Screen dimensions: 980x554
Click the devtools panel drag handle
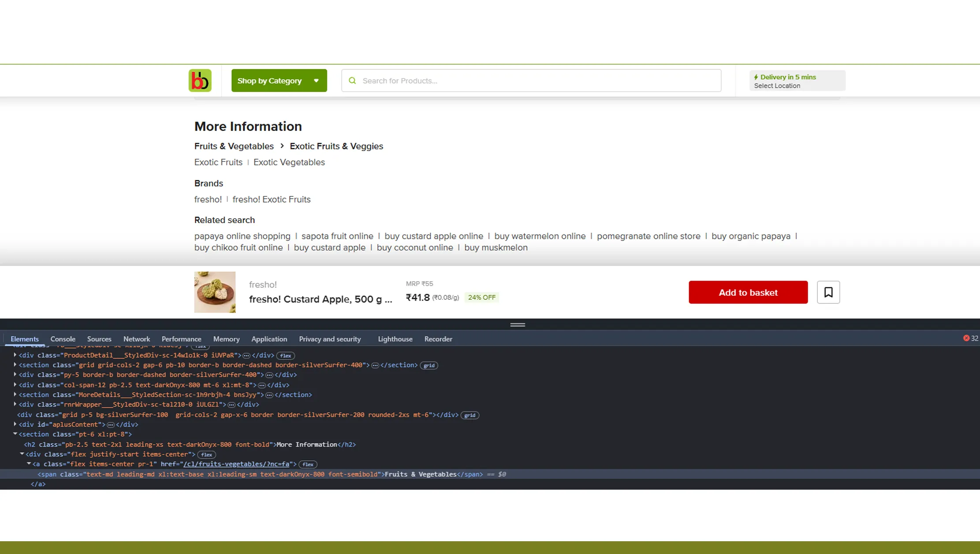517,325
